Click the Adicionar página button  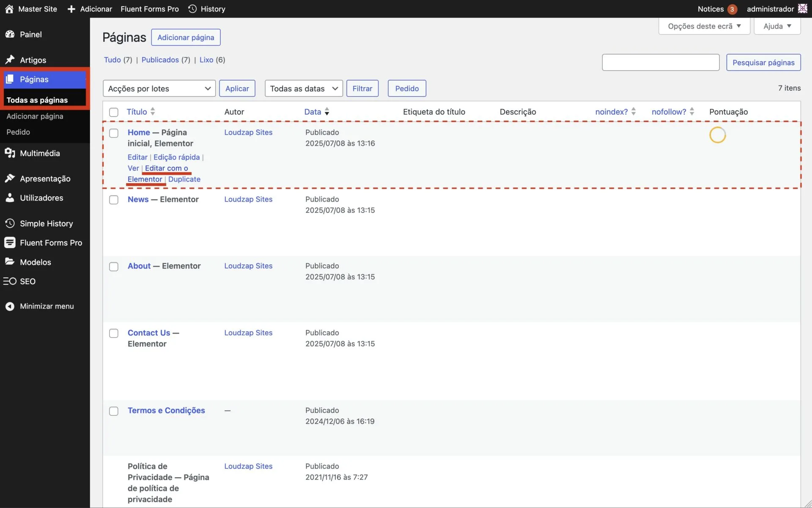[186, 37]
